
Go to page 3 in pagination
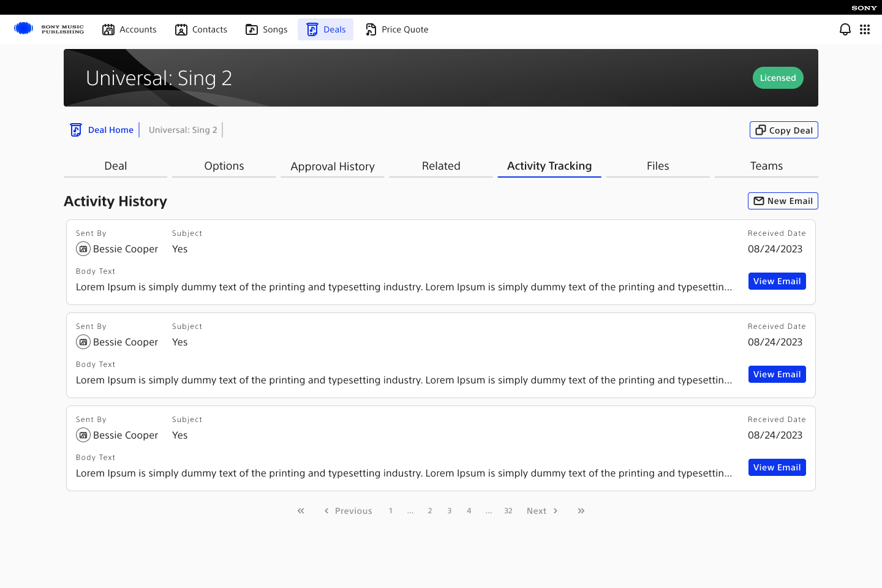click(x=450, y=511)
